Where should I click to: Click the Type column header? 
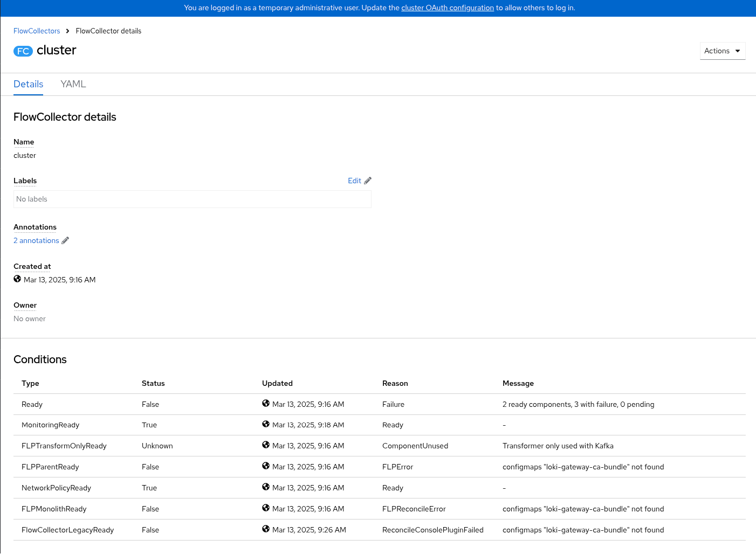(30, 383)
